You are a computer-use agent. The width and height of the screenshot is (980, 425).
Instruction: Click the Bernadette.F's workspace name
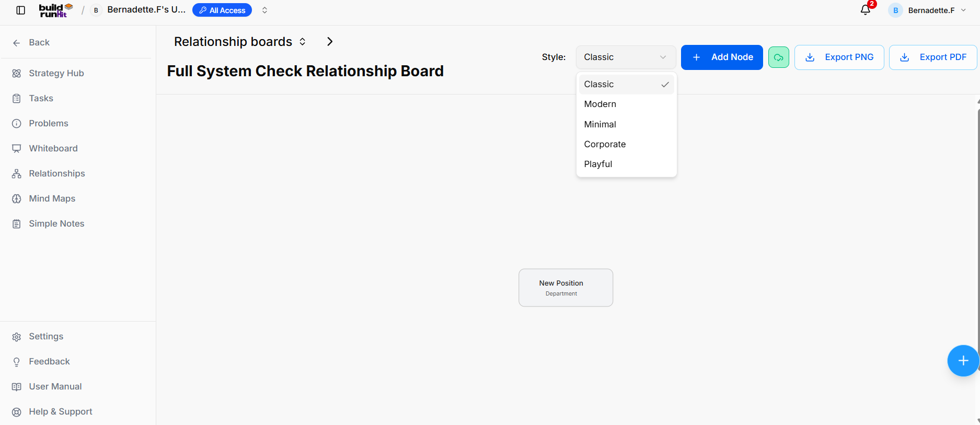[x=146, y=10]
